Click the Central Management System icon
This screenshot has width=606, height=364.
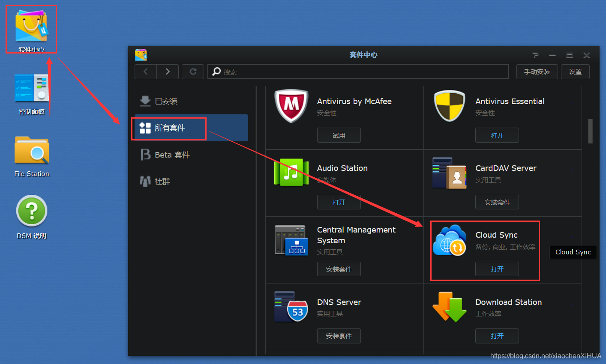291,240
